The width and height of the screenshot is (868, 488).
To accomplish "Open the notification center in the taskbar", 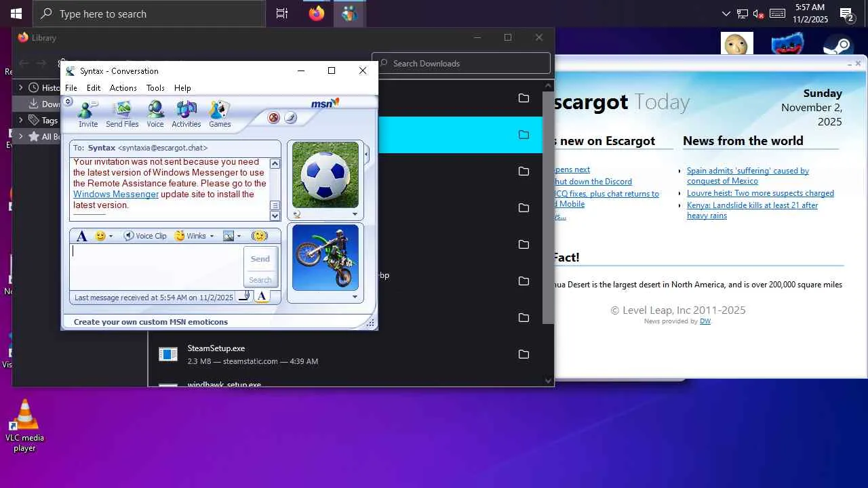I will (847, 14).
